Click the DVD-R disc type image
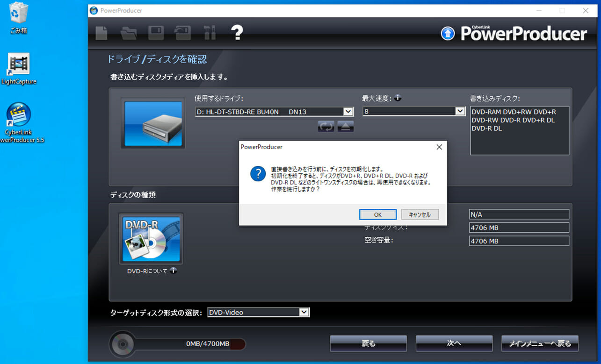This screenshot has width=601, height=364. pos(151,238)
